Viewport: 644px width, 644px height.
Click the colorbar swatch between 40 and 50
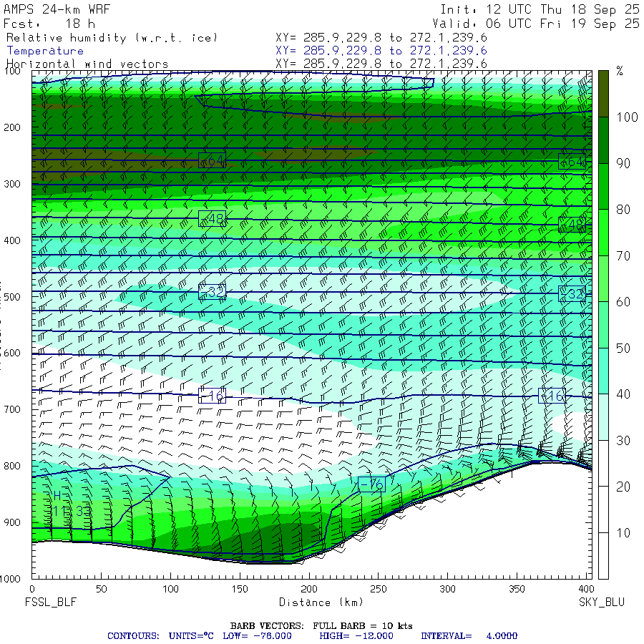pos(603,371)
